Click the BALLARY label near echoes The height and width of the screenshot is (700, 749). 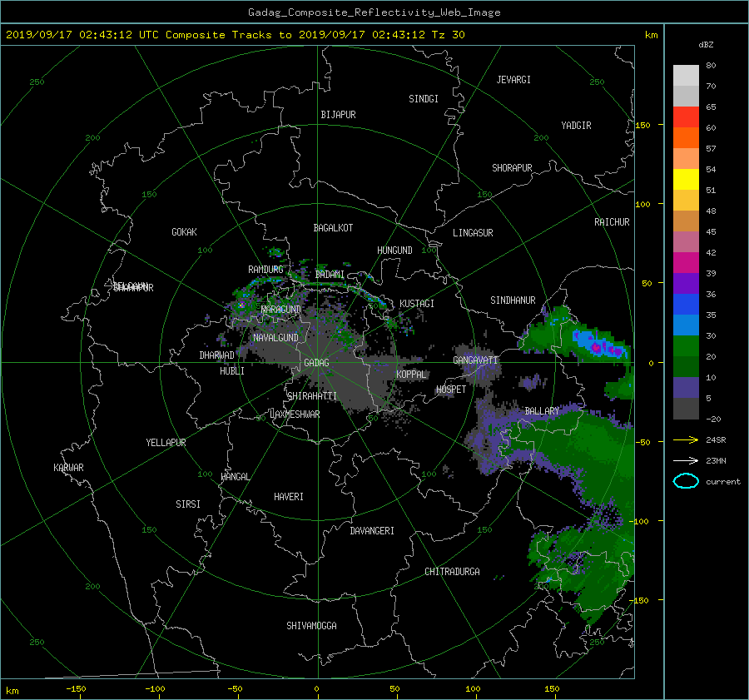coord(542,411)
